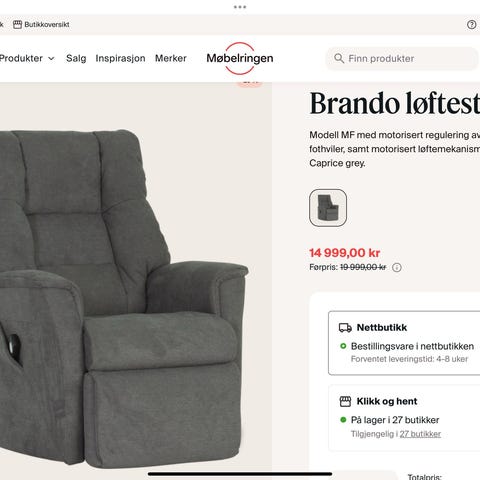Select the Klikk og hent option
This screenshot has width=480, height=480.
404,418
